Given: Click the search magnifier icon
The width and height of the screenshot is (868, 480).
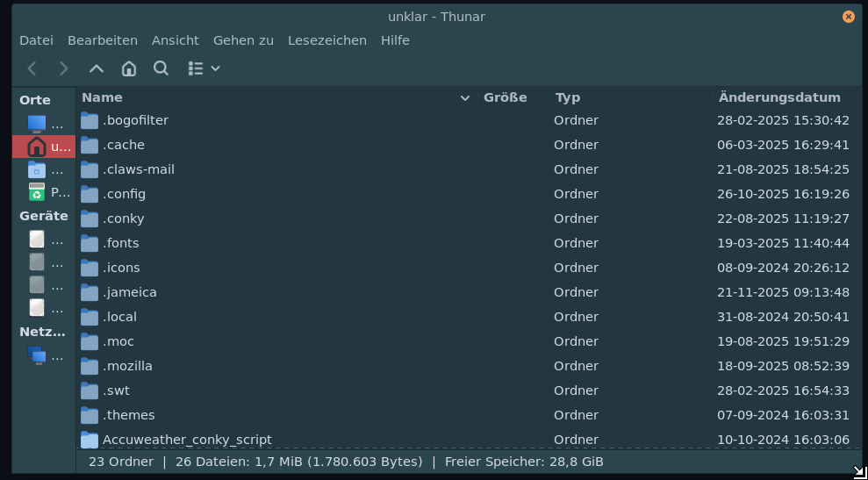Looking at the screenshot, I should pyautogui.click(x=161, y=68).
